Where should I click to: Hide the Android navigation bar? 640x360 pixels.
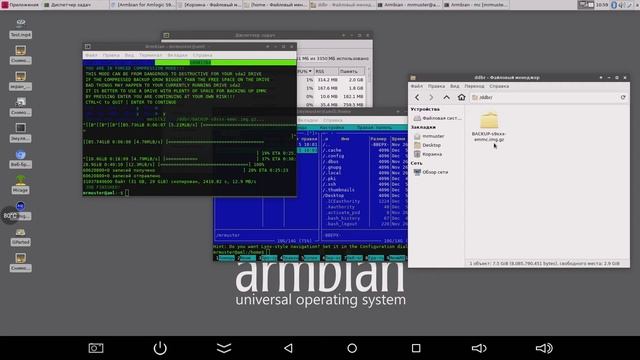coord(224,348)
